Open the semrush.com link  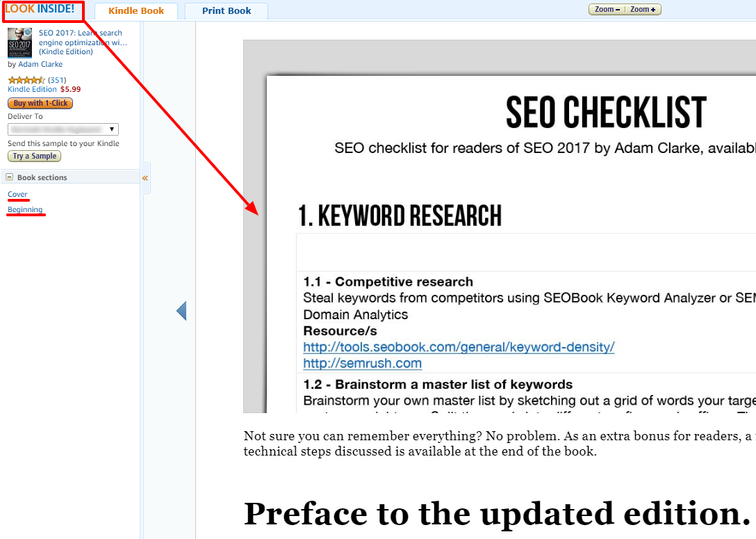363,363
